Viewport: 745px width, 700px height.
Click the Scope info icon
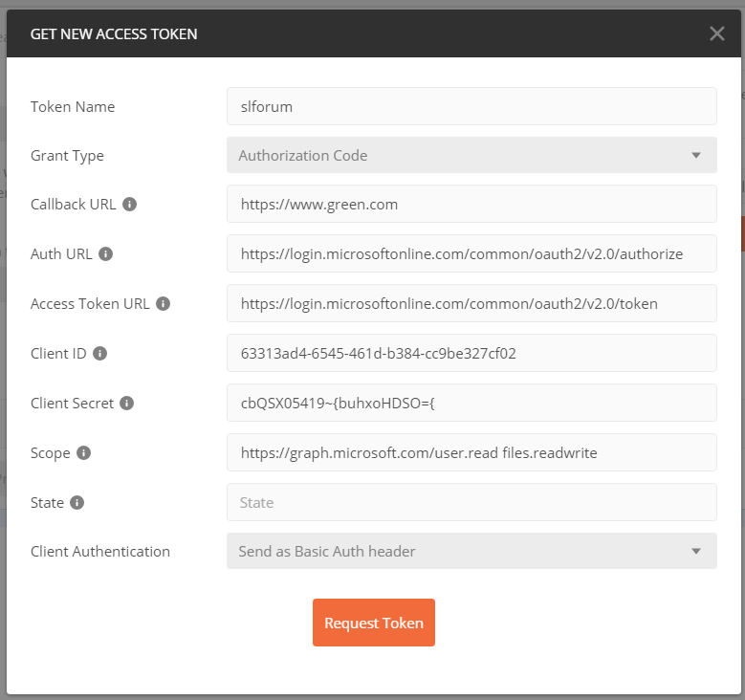[83, 453]
